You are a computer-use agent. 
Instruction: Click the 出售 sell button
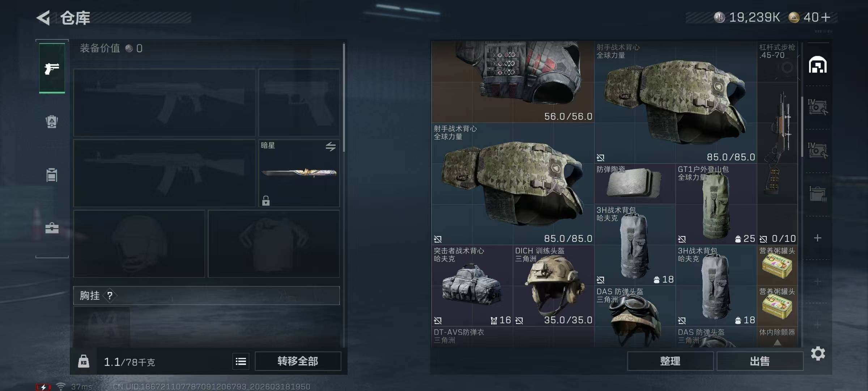760,361
